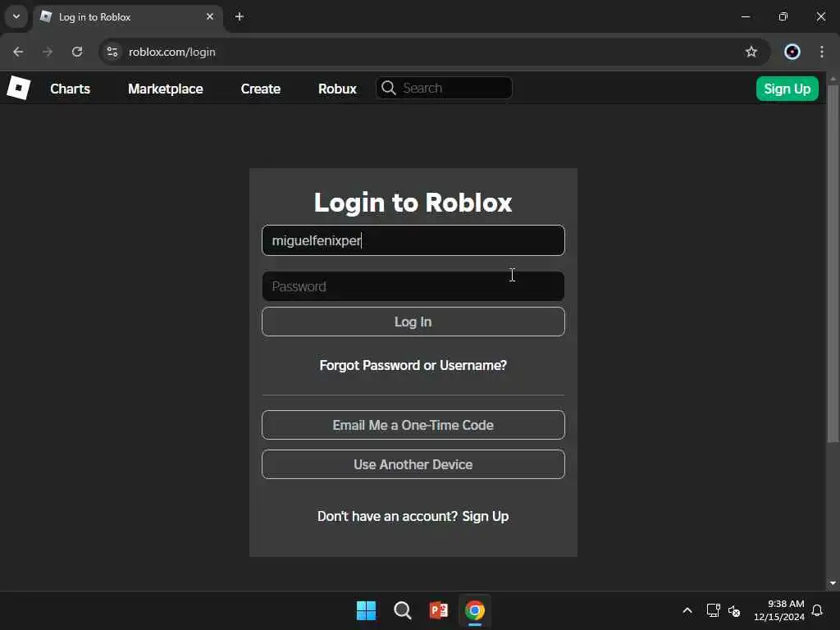This screenshot has height=630, width=840.
Task: Restore down the Chrome window
Action: (x=783, y=16)
